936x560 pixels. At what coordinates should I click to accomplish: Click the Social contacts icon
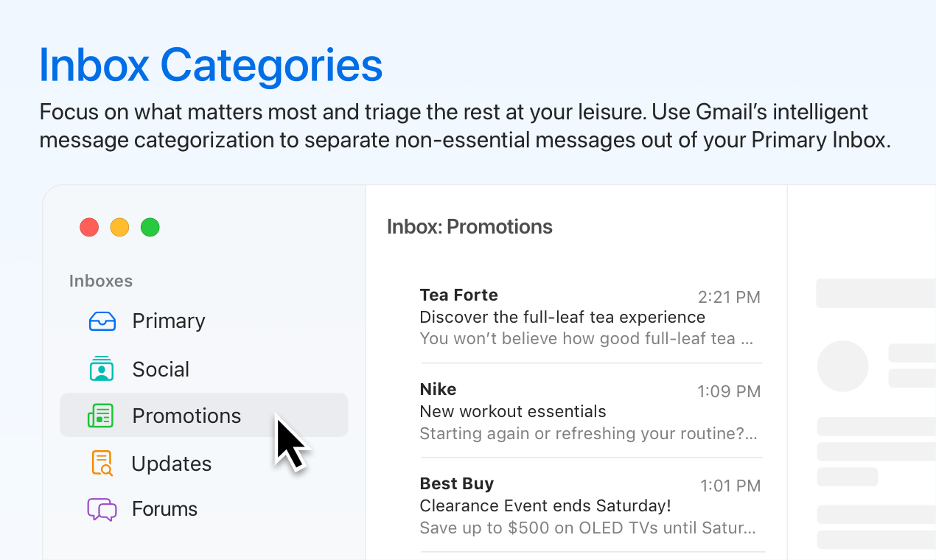102,368
